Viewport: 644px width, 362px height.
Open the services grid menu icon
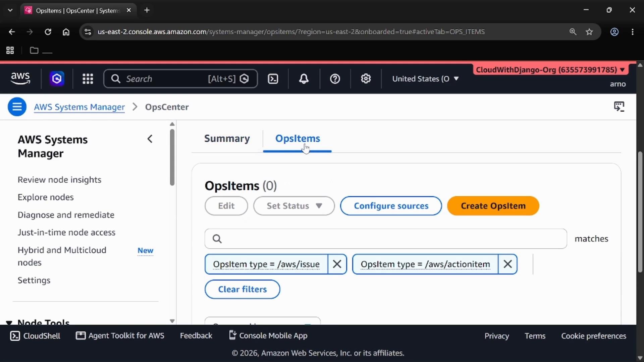click(88, 79)
